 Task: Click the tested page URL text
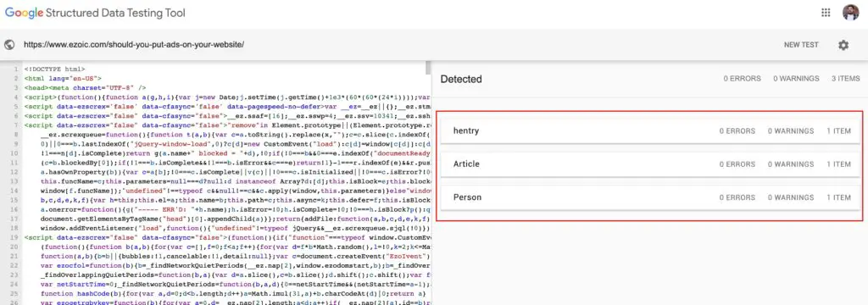tap(133, 45)
